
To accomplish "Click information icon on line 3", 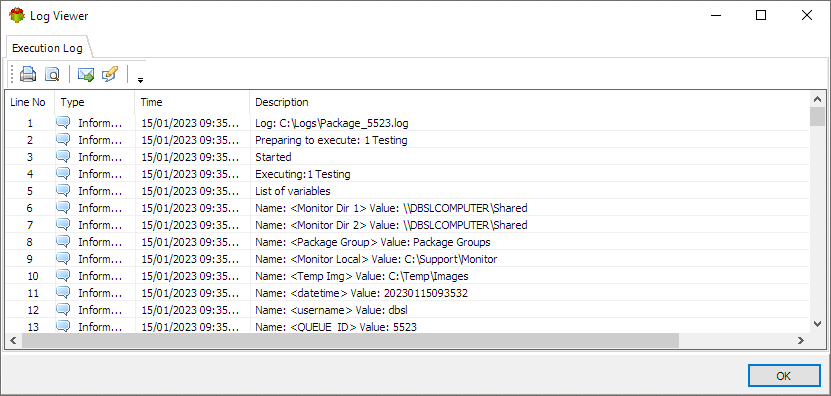I will (63, 157).
